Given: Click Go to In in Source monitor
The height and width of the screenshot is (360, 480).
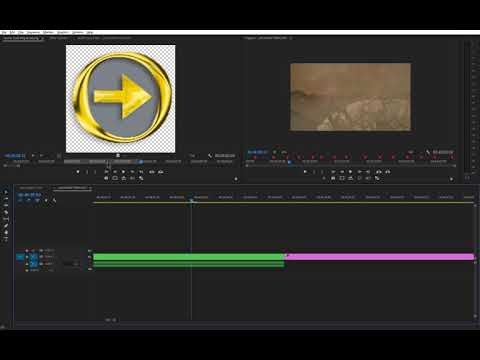Looking at the screenshot, I should click(x=107, y=172).
